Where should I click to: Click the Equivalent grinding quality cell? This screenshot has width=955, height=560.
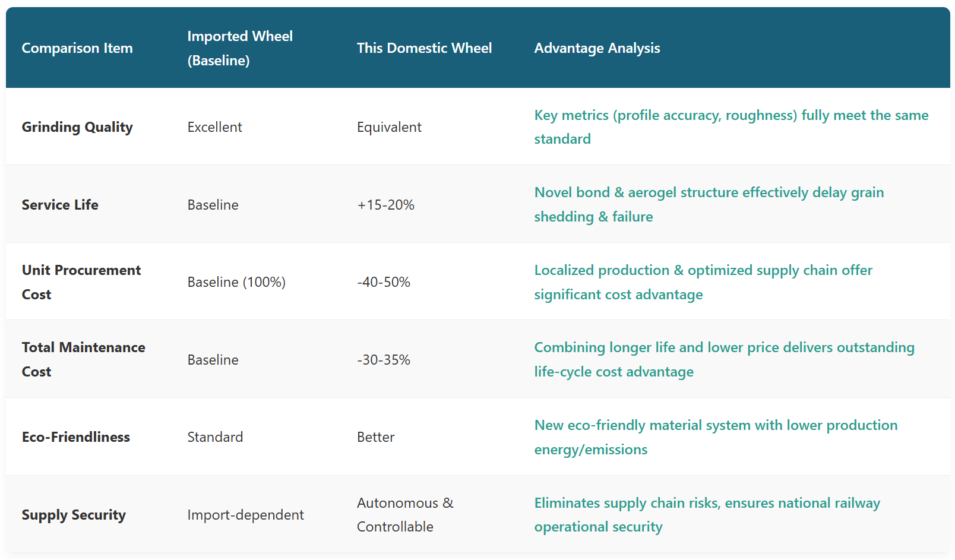click(x=389, y=127)
